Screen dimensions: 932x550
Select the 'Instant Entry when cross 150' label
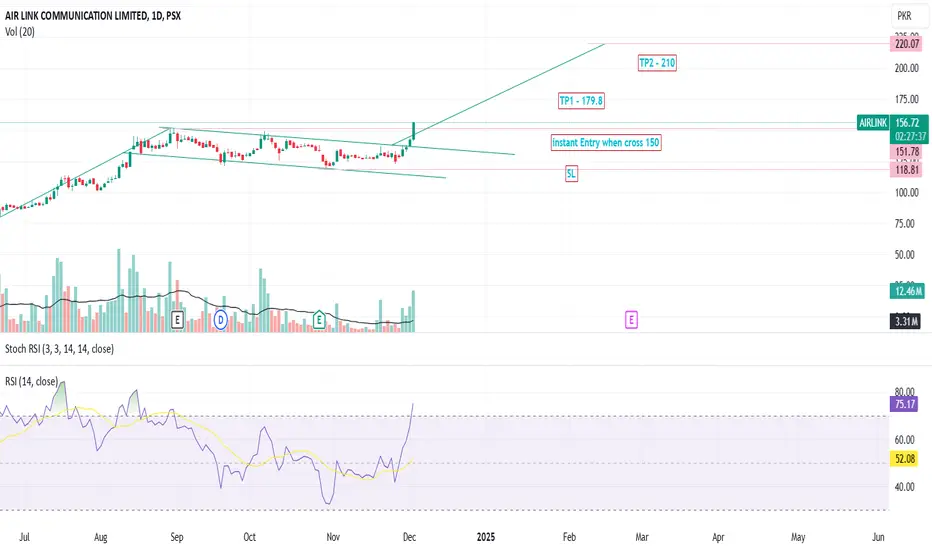606,142
